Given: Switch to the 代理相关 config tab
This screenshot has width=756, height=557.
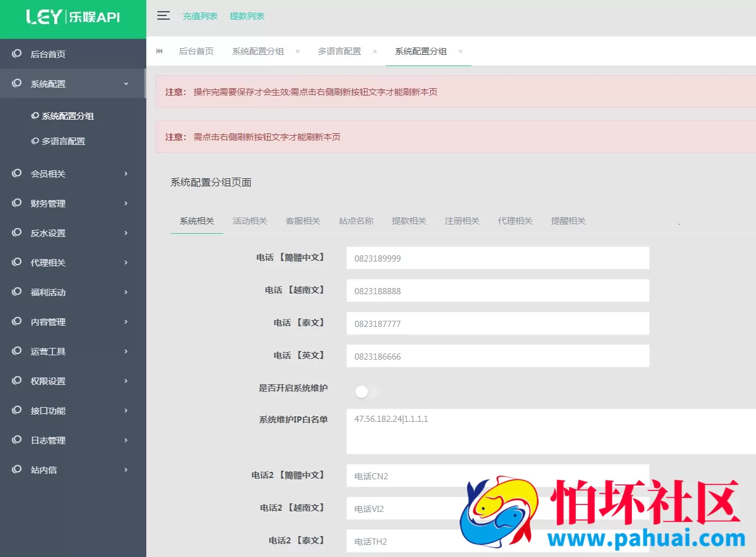Looking at the screenshot, I should coord(515,221).
